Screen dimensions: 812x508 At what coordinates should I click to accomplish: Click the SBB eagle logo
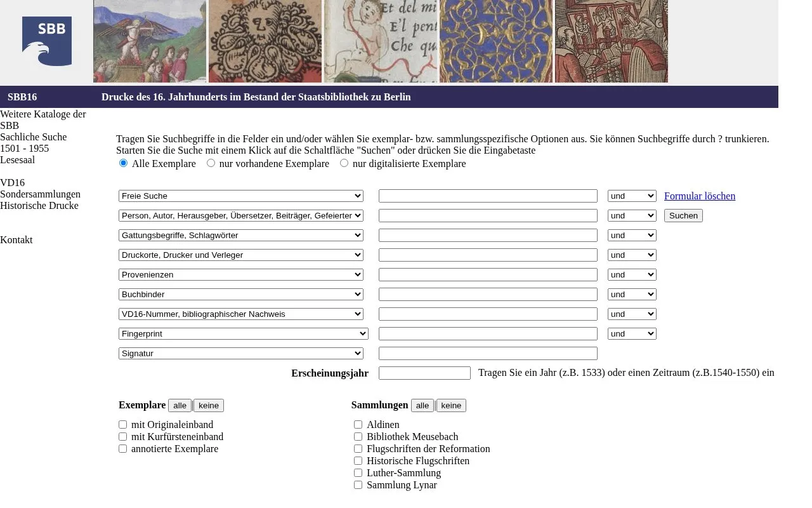point(47,41)
